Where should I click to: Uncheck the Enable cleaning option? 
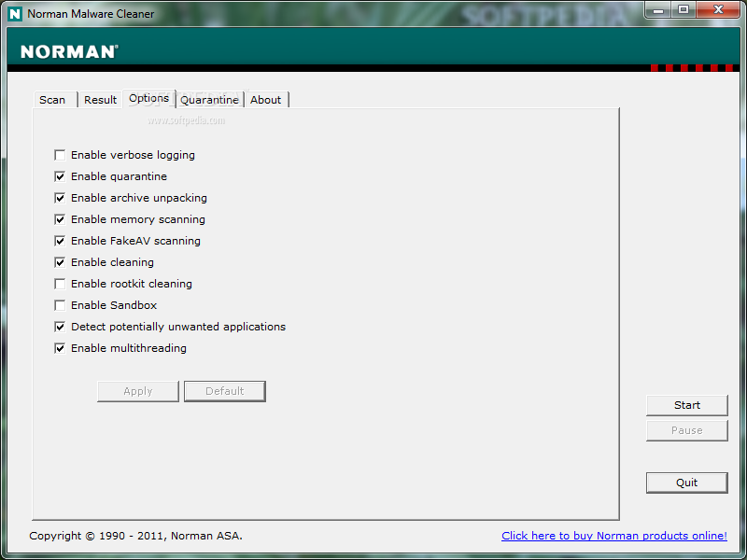tap(60, 262)
